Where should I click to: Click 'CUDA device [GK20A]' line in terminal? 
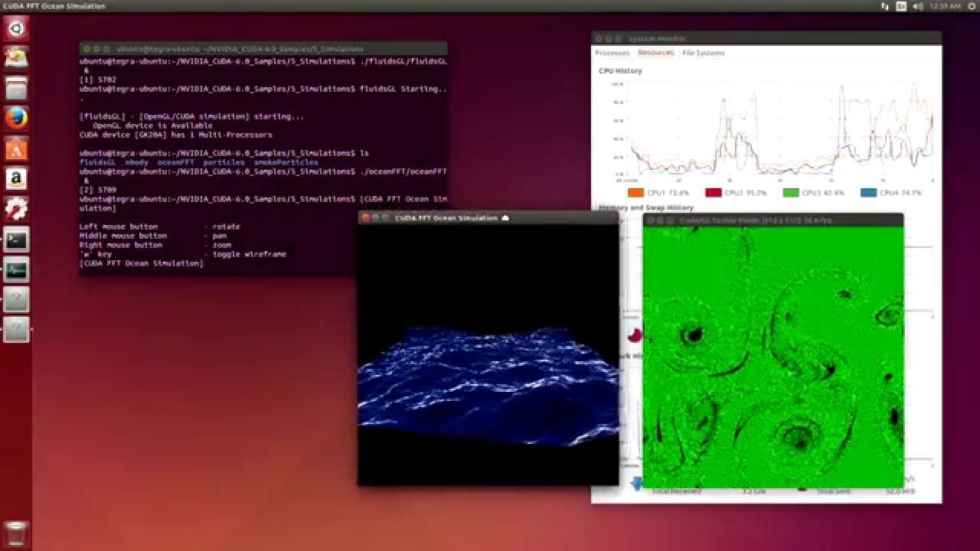(x=175, y=135)
